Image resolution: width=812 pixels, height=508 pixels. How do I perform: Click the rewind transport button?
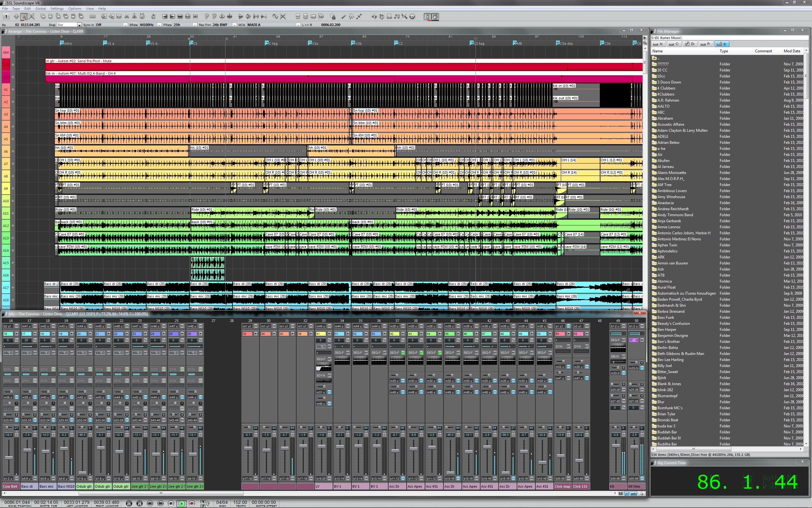tap(150, 503)
